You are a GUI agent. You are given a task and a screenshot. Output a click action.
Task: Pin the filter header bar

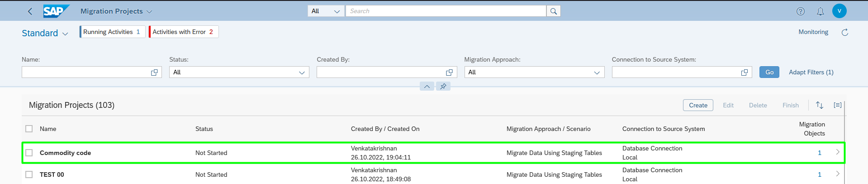click(x=443, y=86)
